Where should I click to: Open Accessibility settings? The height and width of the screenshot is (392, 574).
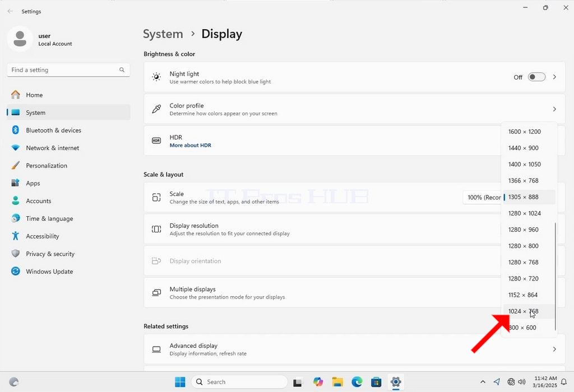pyautogui.click(x=68, y=236)
